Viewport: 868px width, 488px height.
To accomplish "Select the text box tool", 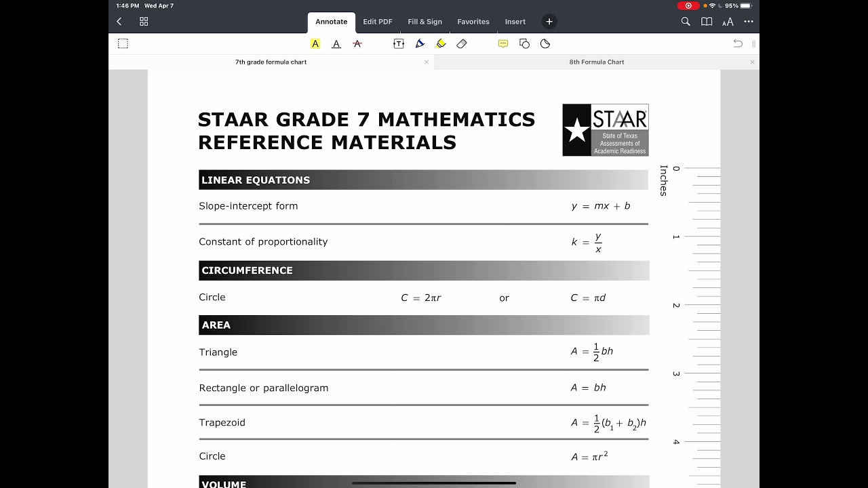I will pyautogui.click(x=399, y=43).
